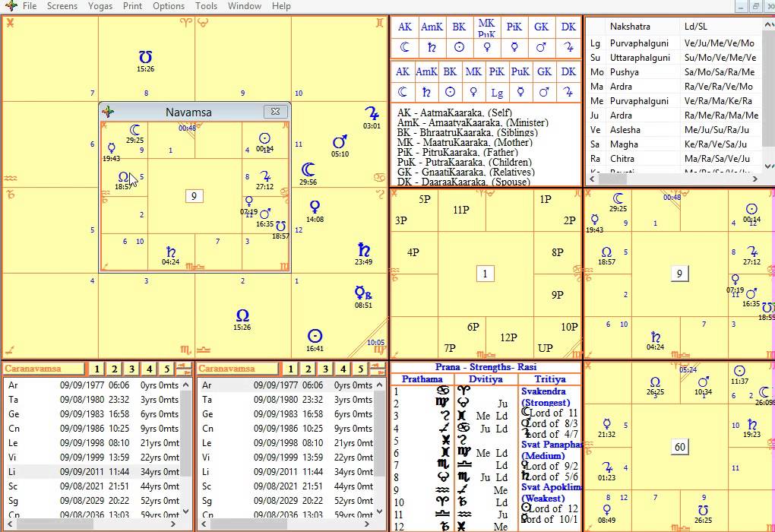The image size is (775, 532).
Task: Click Venus glyph at 08:49 in D-60 chart
Action: click(x=607, y=510)
